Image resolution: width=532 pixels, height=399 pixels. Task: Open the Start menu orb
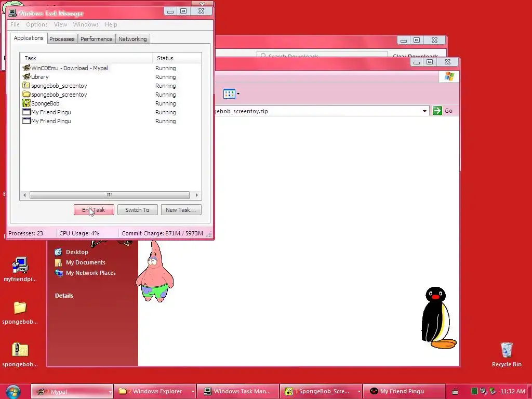click(x=13, y=392)
